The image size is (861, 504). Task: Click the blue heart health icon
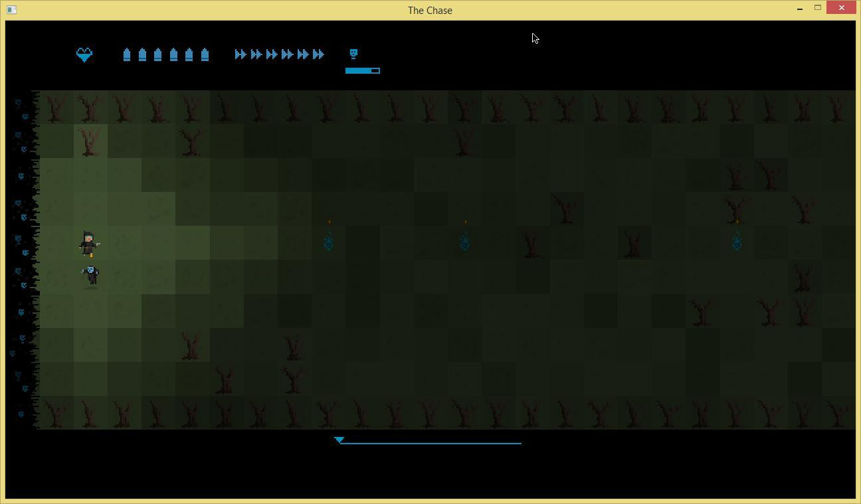[84, 55]
